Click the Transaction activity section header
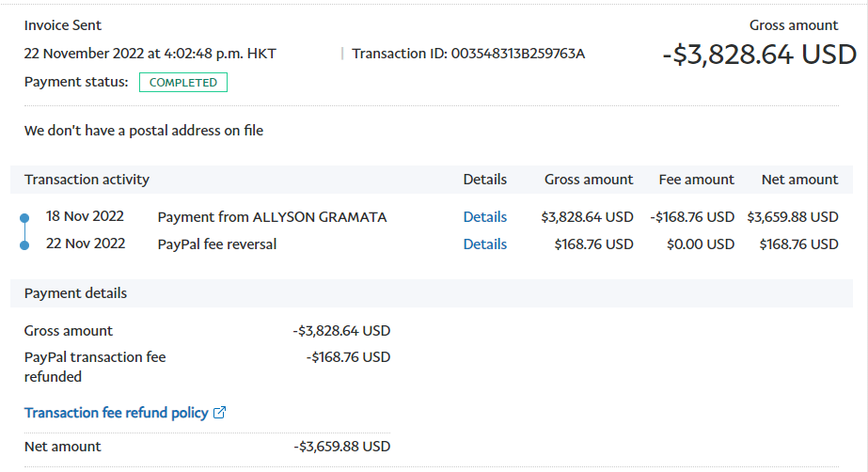 click(x=87, y=180)
